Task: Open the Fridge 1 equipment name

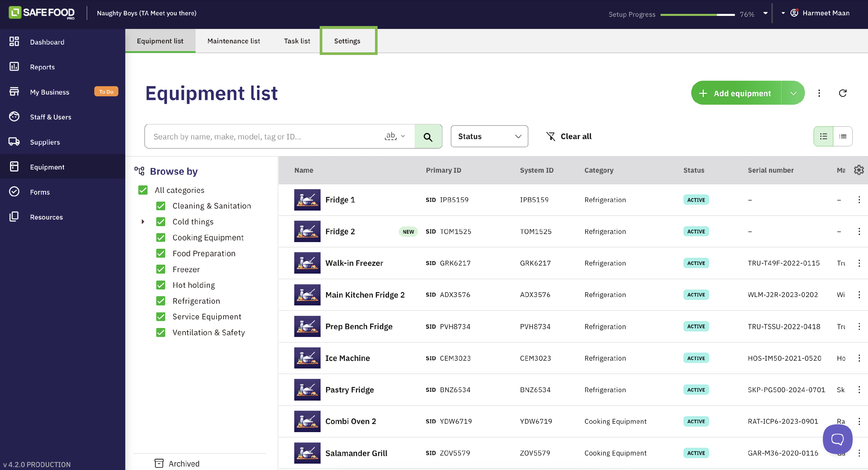Action: click(340, 200)
